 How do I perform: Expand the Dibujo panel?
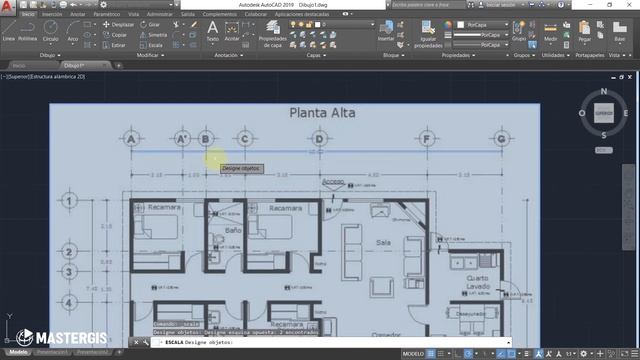[50, 55]
